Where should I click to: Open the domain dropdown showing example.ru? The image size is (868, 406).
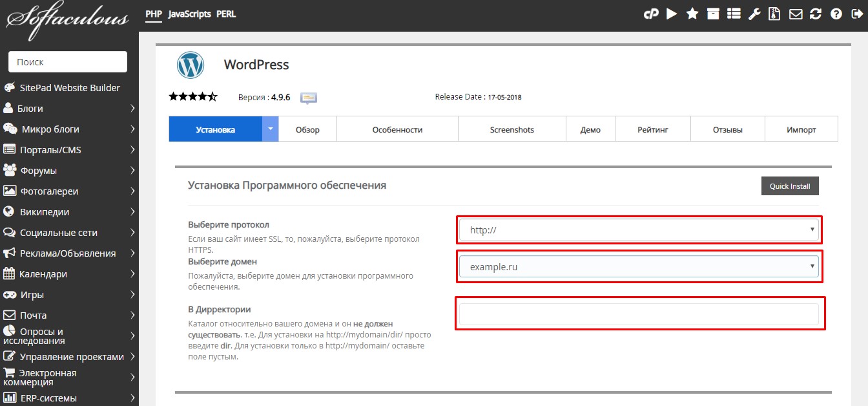pos(639,266)
